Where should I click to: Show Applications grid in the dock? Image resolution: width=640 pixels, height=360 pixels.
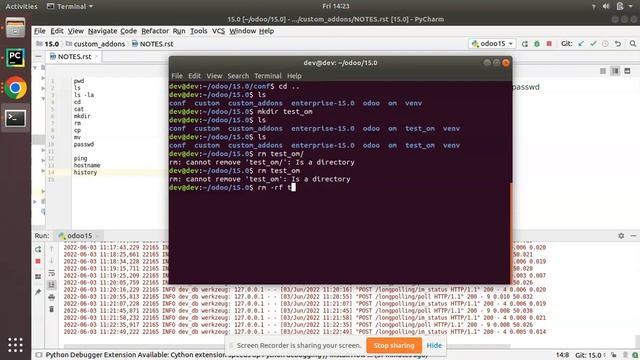point(15,345)
